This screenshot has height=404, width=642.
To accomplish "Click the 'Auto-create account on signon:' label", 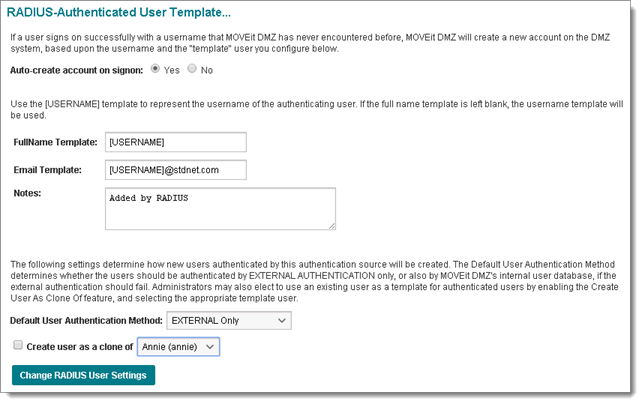I will point(76,70).
